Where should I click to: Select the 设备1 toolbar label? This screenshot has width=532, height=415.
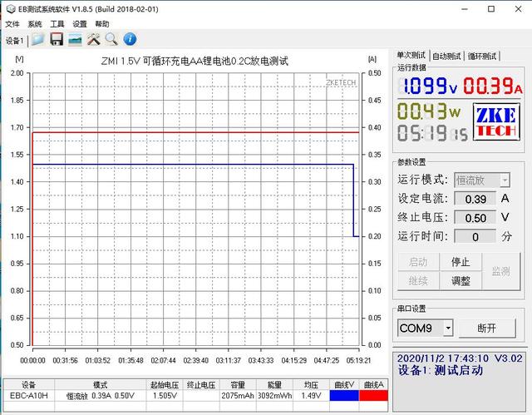point(15,41)
